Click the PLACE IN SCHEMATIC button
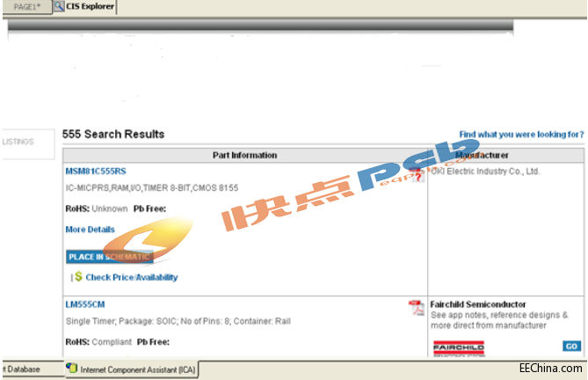The image size is (588, 380). (110, 257)
